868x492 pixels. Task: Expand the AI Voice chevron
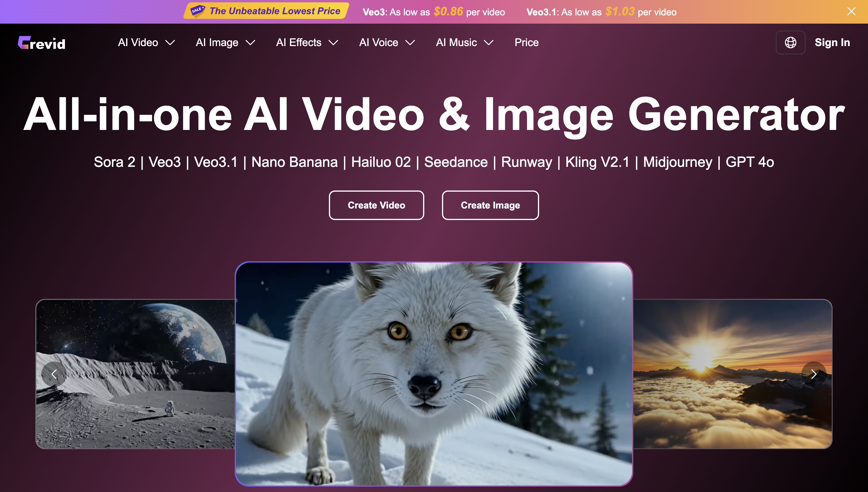410,43
